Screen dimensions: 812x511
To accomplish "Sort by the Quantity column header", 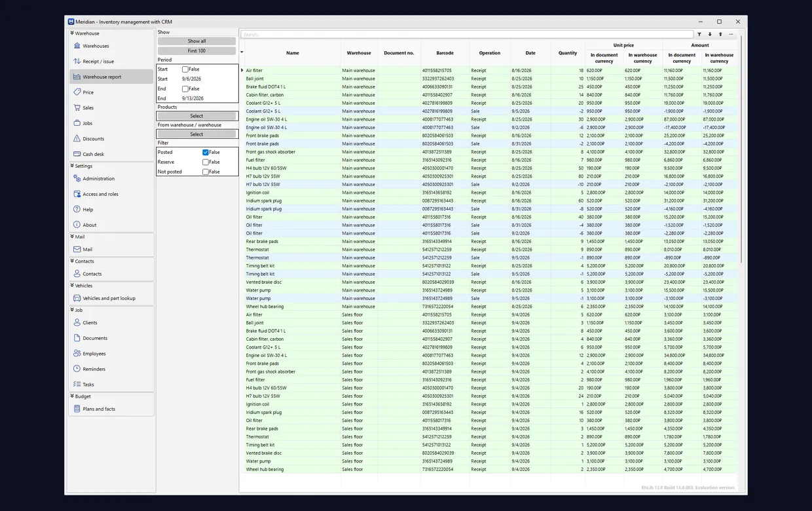I will 568,53.
